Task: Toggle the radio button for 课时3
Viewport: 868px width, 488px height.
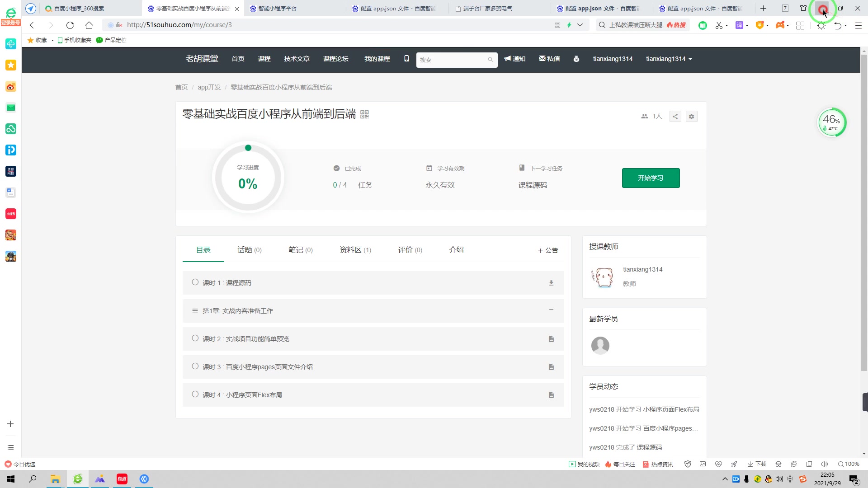Action: pos(196,366)
